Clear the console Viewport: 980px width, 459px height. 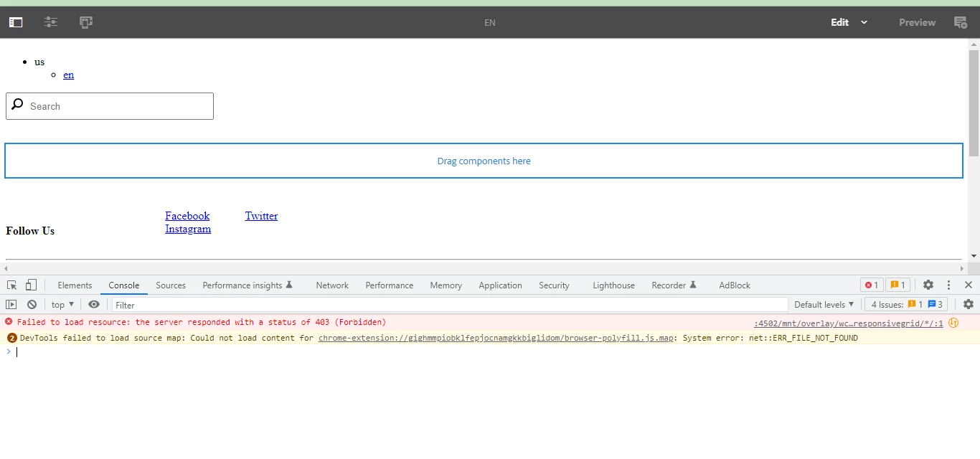(32, 304)
